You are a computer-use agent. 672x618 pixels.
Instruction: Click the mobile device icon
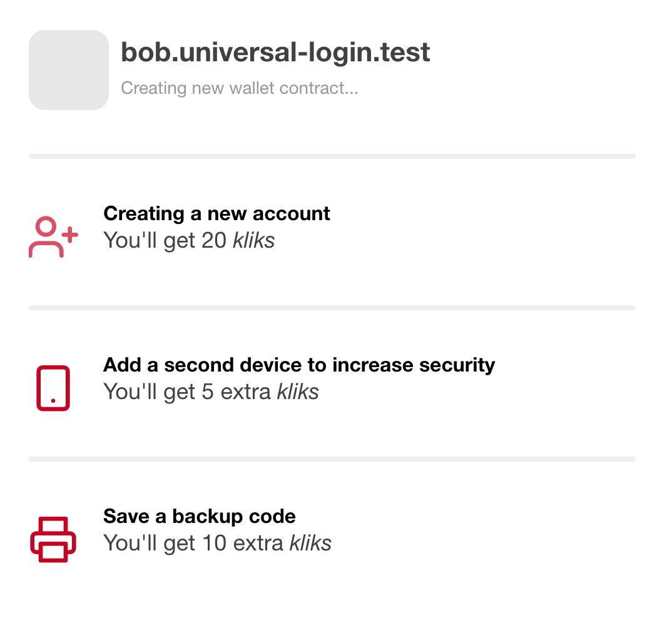tap(53, 388)
